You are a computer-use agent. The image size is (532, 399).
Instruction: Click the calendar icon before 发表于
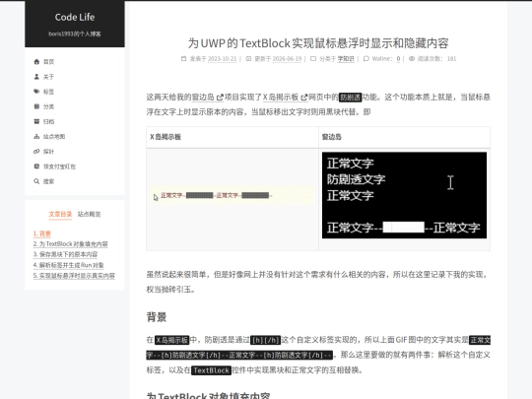183,59
